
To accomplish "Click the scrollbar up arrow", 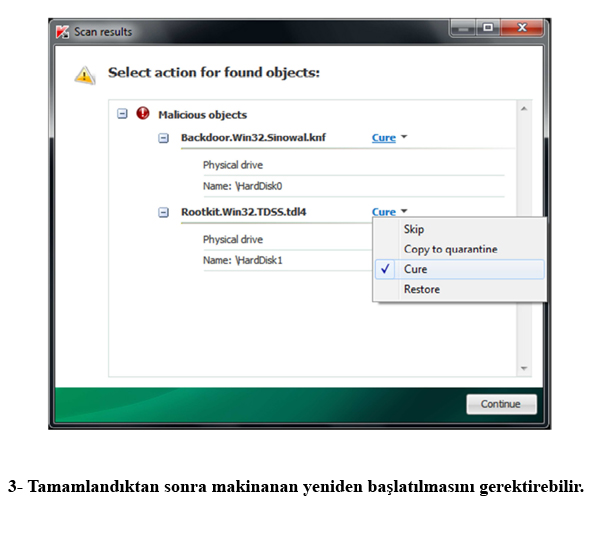I will (524, 109).
